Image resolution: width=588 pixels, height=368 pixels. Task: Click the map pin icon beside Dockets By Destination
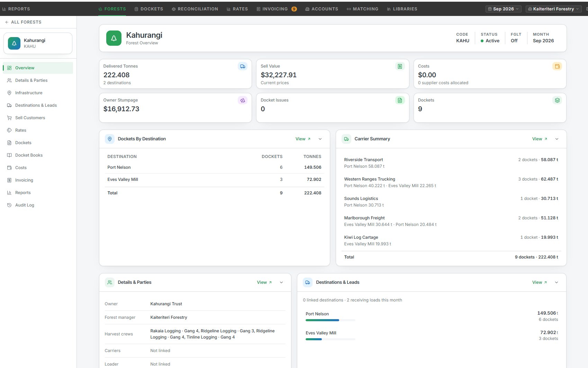[x=110, y=139]
